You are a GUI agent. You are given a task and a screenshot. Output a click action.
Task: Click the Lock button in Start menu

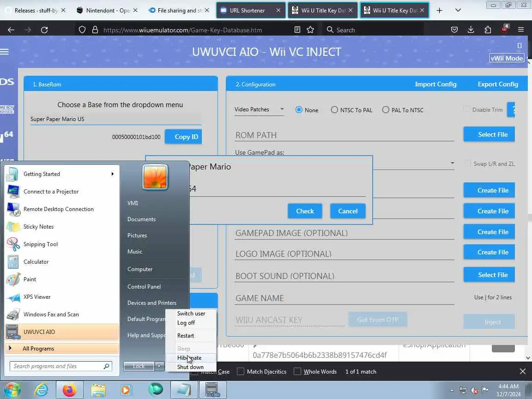click(139, 366)
